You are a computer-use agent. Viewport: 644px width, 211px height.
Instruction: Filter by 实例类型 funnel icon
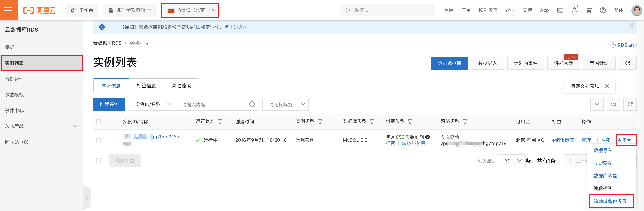(x=320, y=121)
